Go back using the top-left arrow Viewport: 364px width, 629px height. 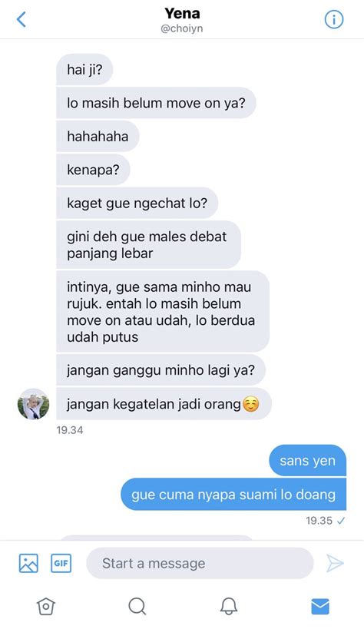coord(22,19)
